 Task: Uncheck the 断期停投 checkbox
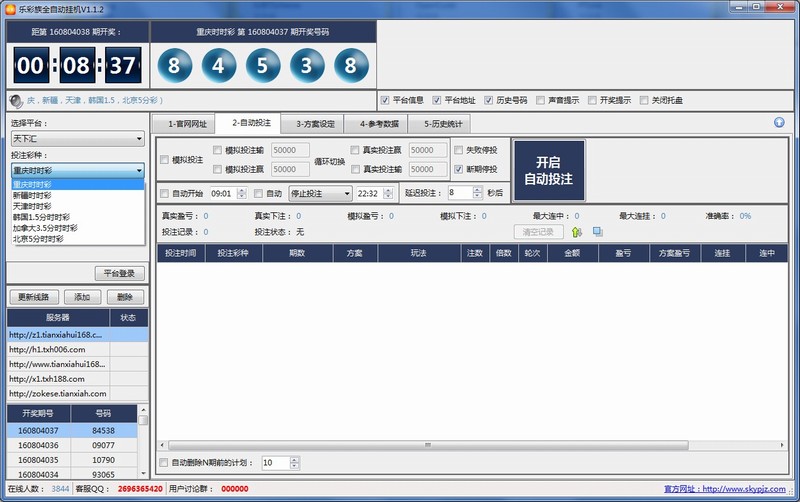click(x=459, y=169)
